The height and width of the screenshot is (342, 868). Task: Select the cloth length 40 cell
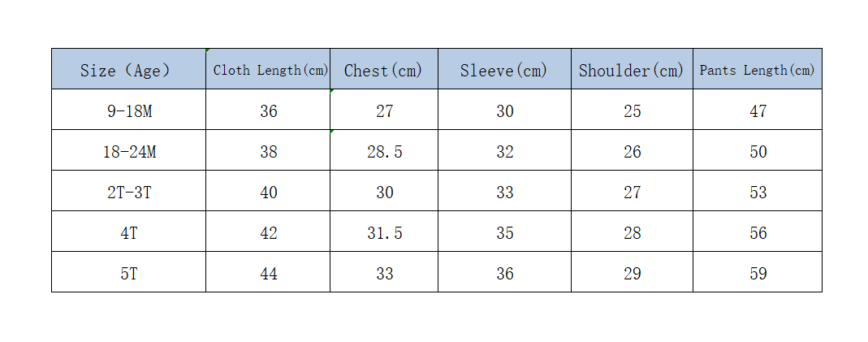pyautogui.click(x=268, y=190)
